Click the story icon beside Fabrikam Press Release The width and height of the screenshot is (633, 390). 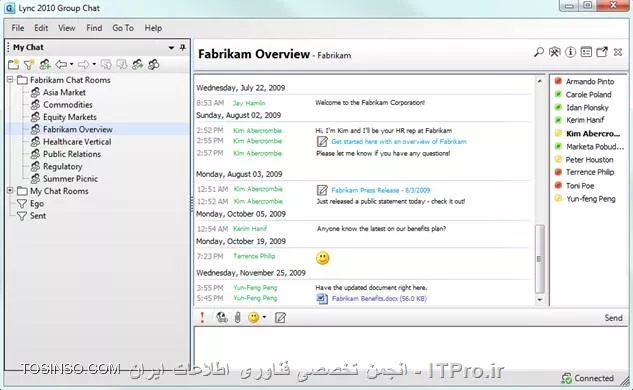[x=322, y=190]
